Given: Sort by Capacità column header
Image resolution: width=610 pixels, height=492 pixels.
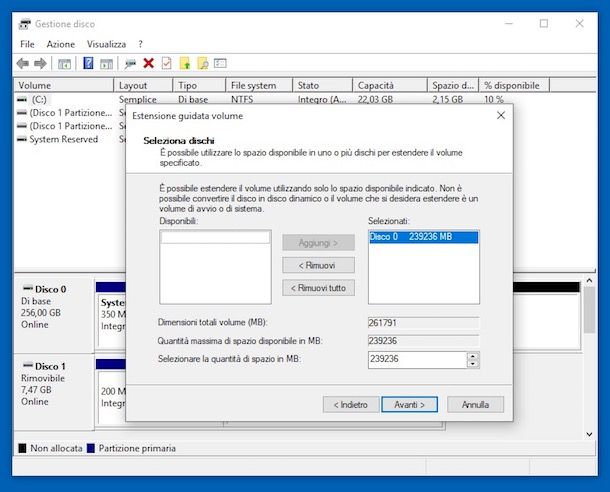Looking at the screenshot, I should pyautogui.click(x=376, y=86).
